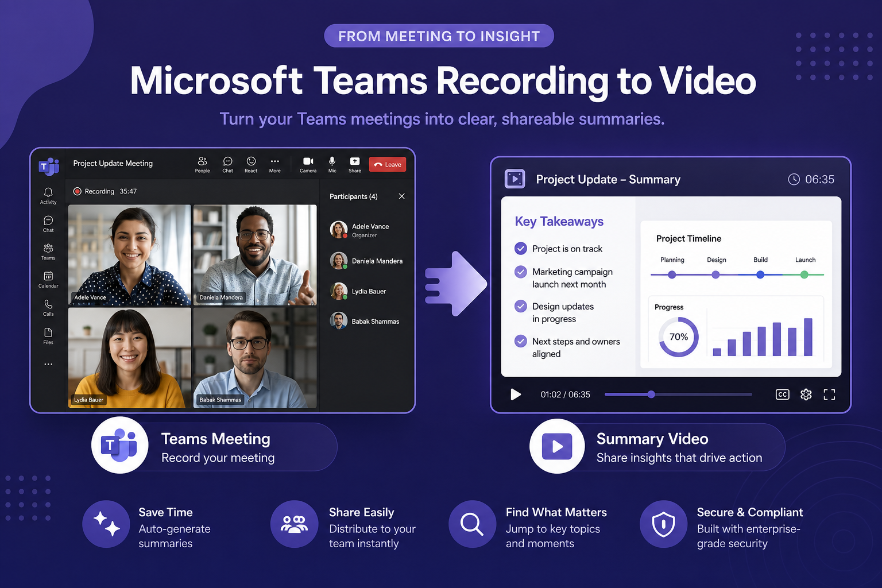This screenshot has height=588, width=882.
Task: Open meeting Chat from the top toolbar
Action: pyautogui.click(x=227, y=164)
